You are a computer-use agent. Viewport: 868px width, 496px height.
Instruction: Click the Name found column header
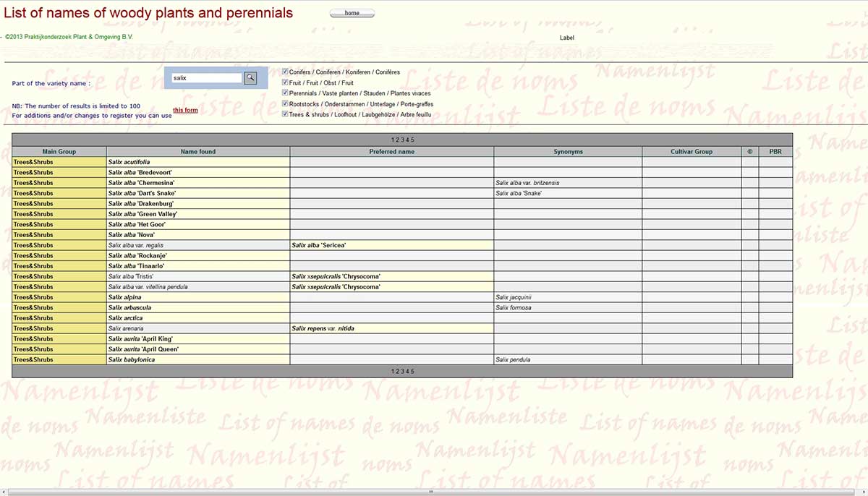tap(198, 152)
